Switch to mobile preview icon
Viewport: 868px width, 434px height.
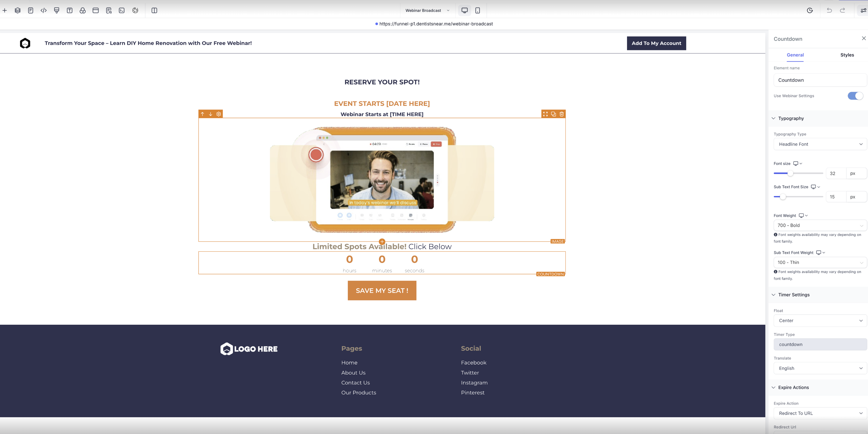pyautogui.click(x=477, y=10)
